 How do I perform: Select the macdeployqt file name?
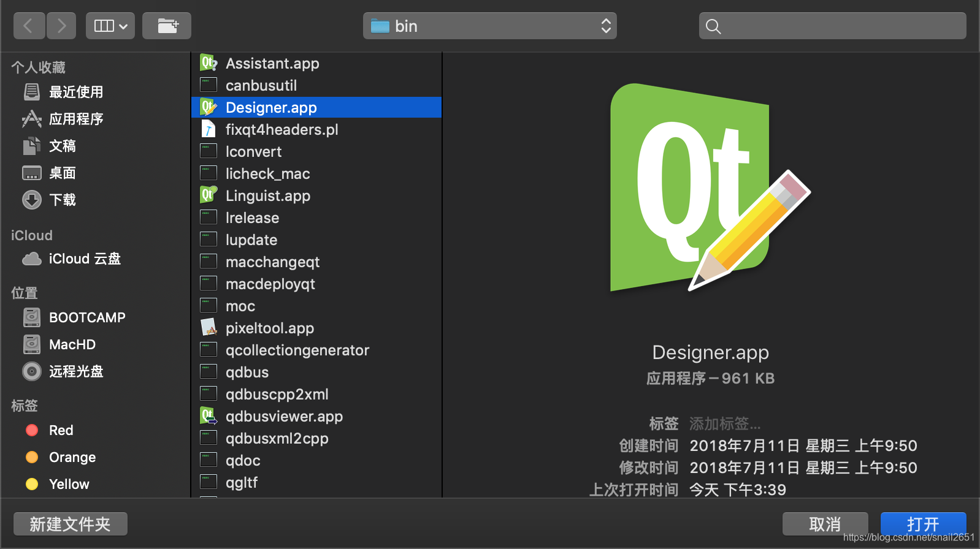[270, 284]
